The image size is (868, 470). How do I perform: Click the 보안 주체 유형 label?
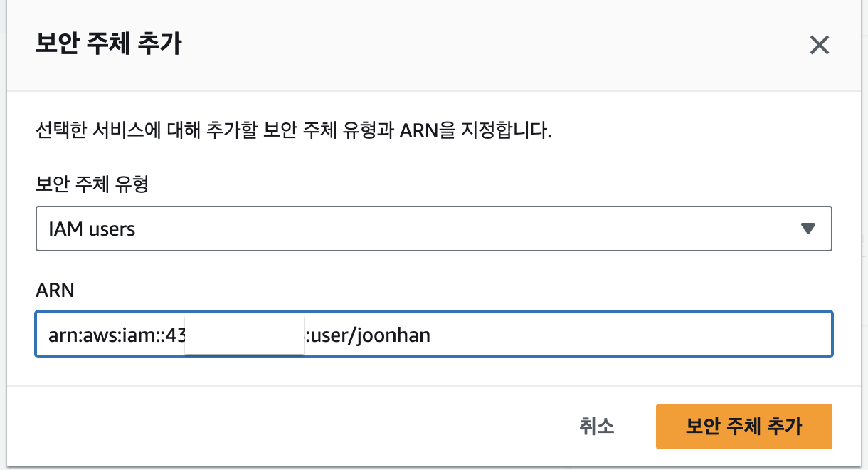pyautogui.click(x=92, y=184)
